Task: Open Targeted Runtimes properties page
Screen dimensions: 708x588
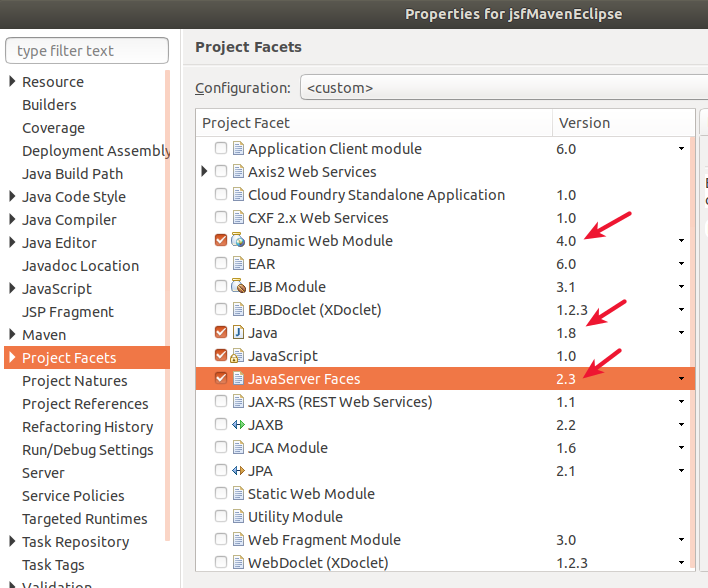Action: (x=84, y=519)
